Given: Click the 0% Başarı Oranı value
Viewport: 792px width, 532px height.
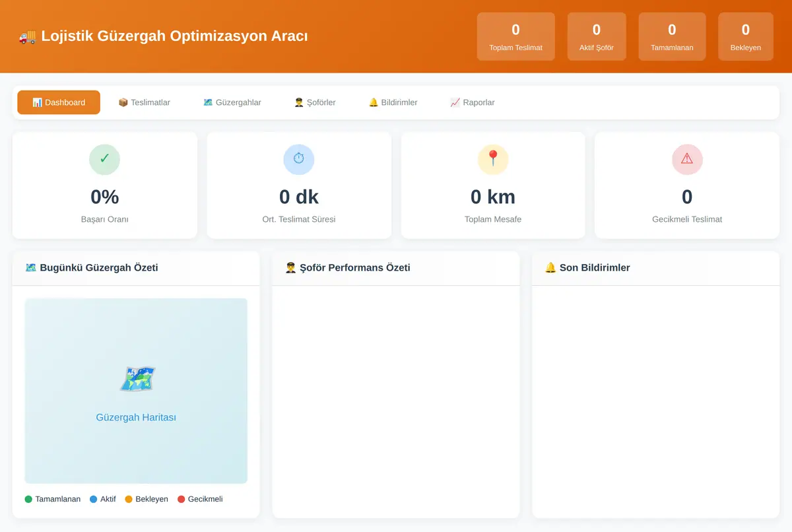Looking at the screenshot, I should [104, 197].
